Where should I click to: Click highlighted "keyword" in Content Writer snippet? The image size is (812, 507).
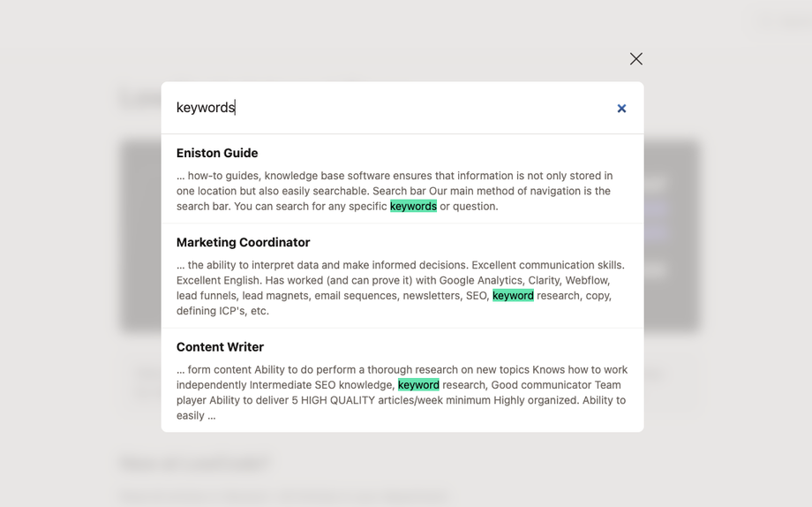[418, 384]
